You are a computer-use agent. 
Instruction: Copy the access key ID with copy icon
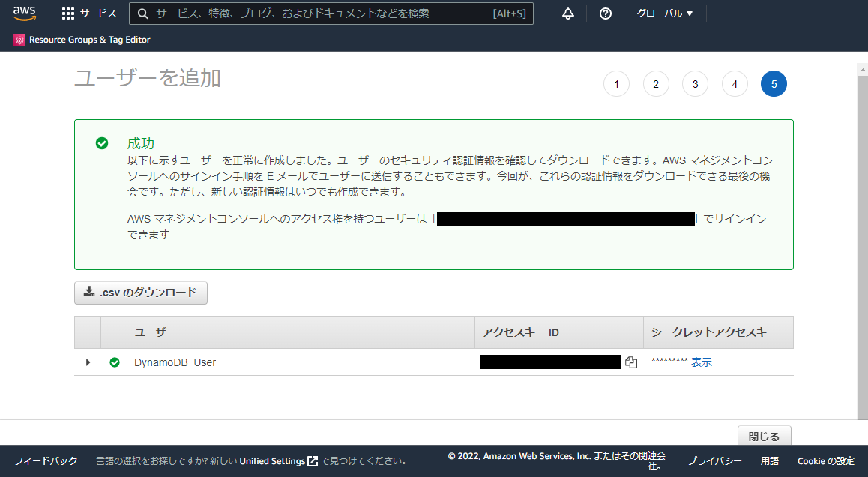click(631, 363)
